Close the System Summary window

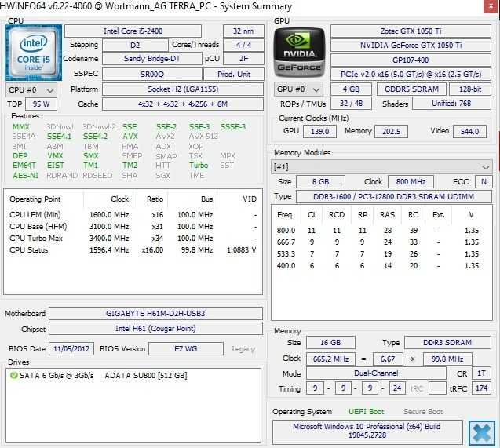pyautogui.click(x=491, y=6)
